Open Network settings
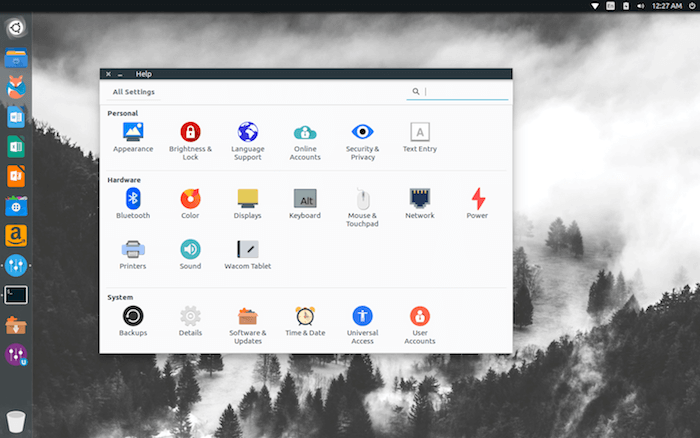The height and width of the screenshot is (438, 700). point(420,204)
